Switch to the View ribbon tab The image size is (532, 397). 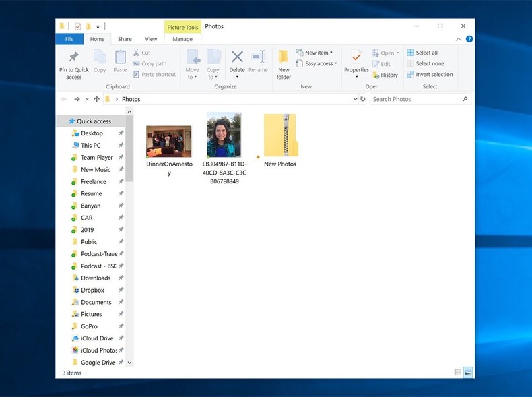tap(151, 39)
